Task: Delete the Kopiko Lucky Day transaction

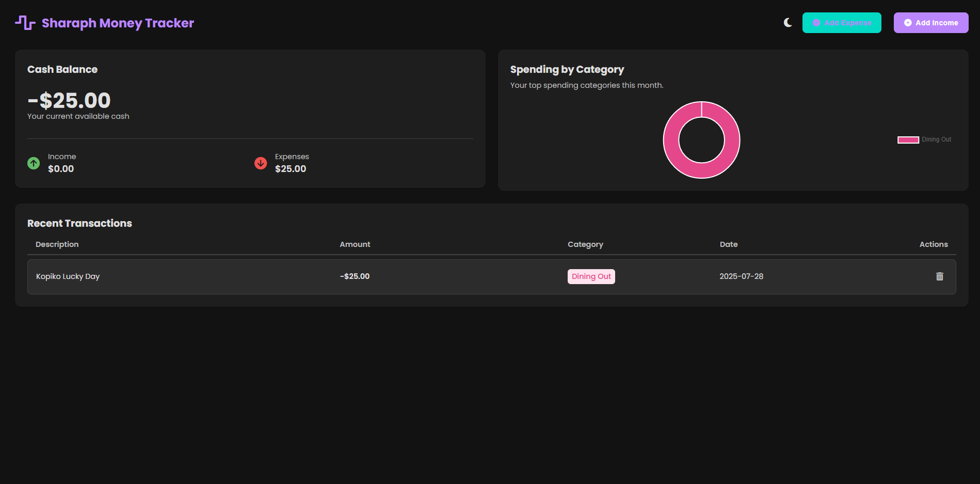Action: [x=940, y=276]
